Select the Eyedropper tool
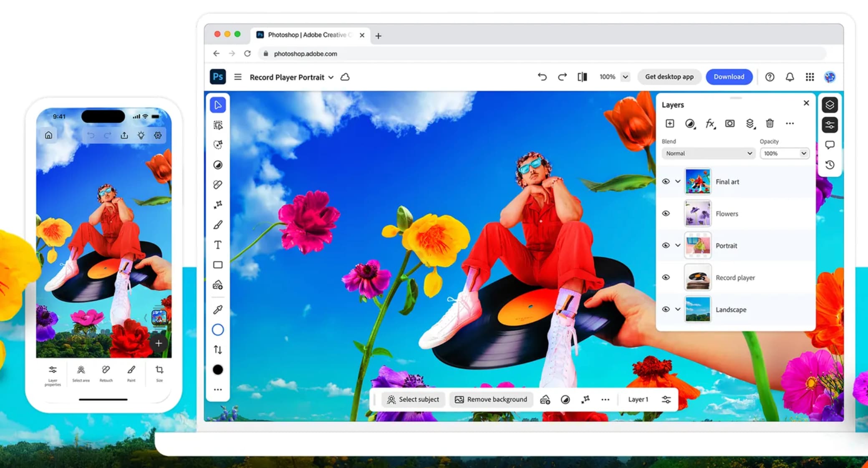 pos(218,309)
